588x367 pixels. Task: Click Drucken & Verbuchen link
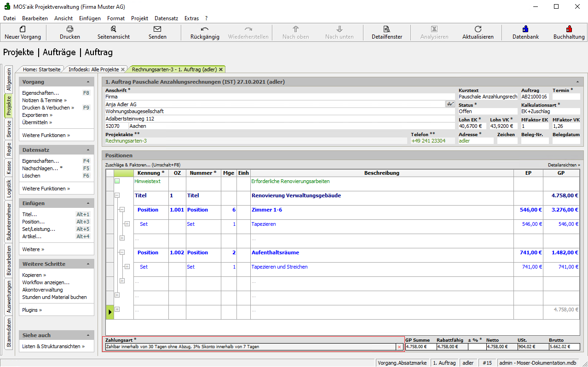(x=48, y=108)
